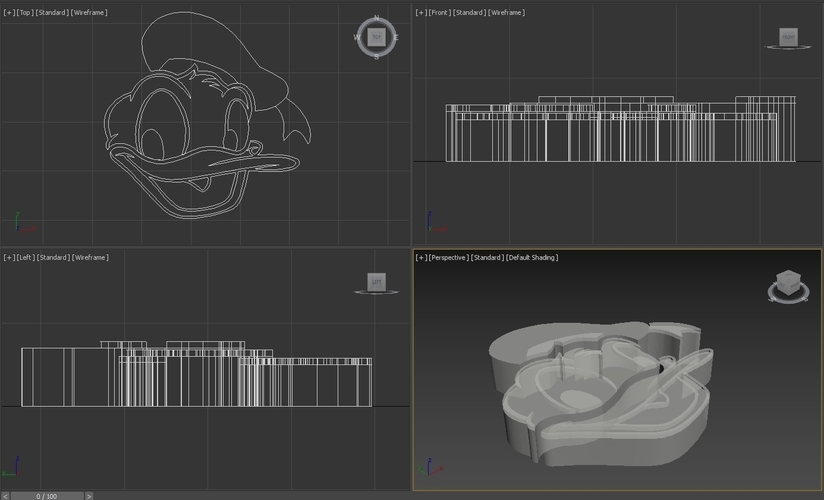The image size is (824, 500).
Task: Click the TOP face of the Top ViewCube
Action: coord(376,37)
